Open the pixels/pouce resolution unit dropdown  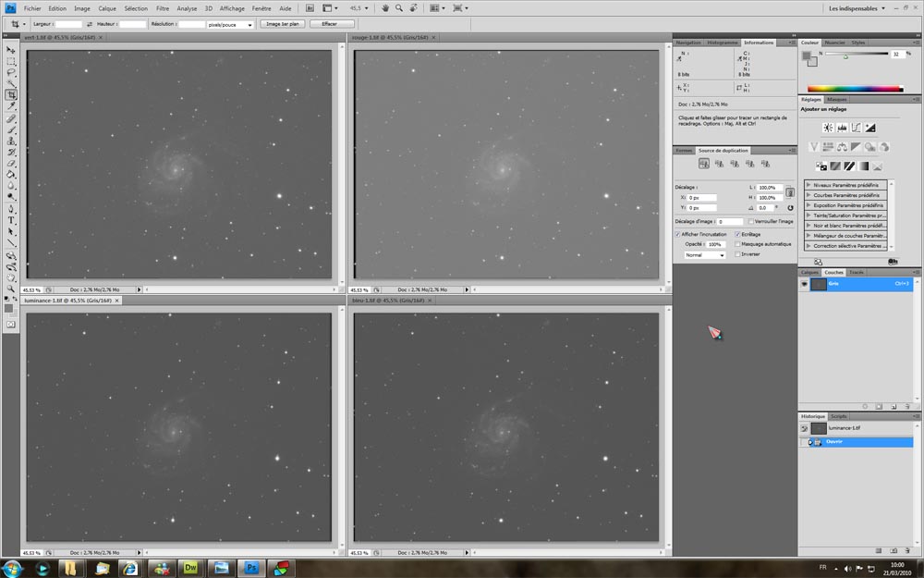[x=231, y=24]
